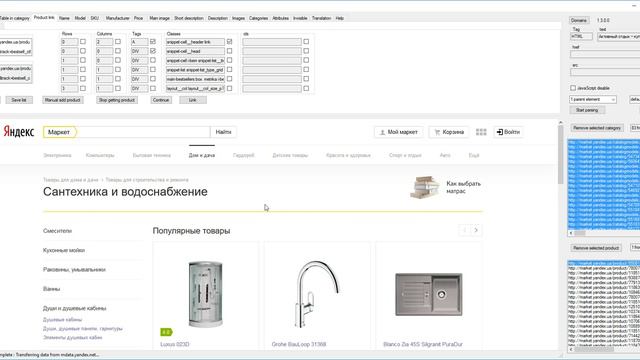Select the first highlighted product URL row
This screenshot has width=640, height=360.
click(x=604, y=263)
